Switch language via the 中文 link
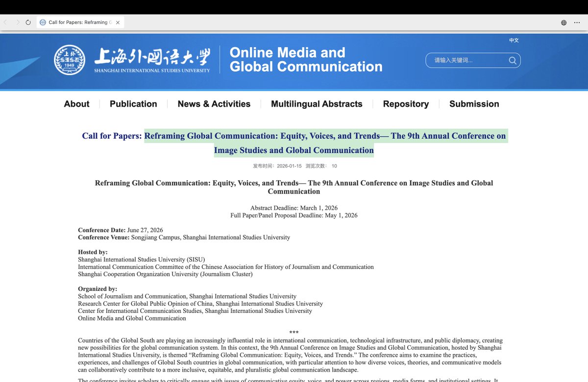This screenshot has height=382, width=588. [x=514, y=40]
